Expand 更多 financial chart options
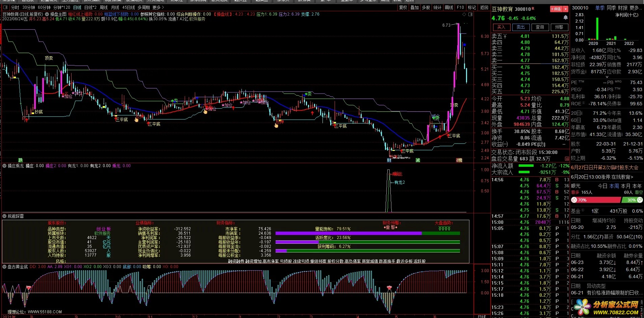Image resolution: width=644 pixels, height=318 pixels. tap(636, 7)
